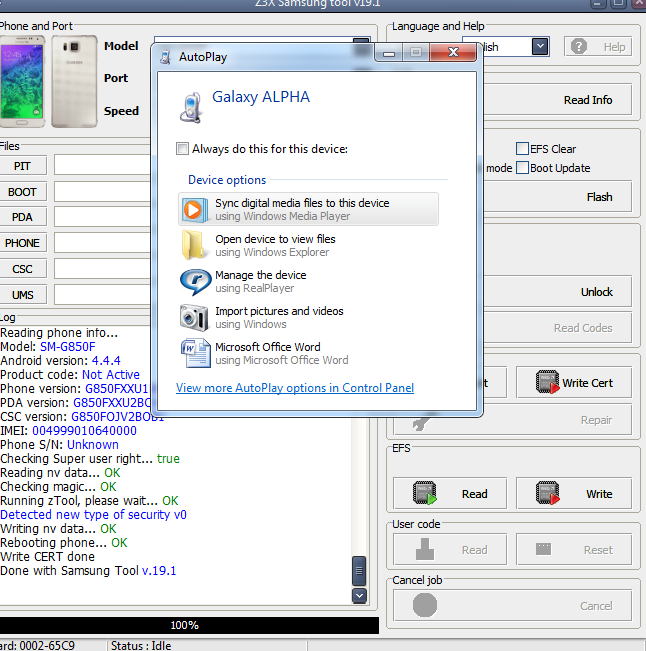This screenshot has width=646, height=651.
Task: Click the Status : Idle status bar entry
Action: 141,645
